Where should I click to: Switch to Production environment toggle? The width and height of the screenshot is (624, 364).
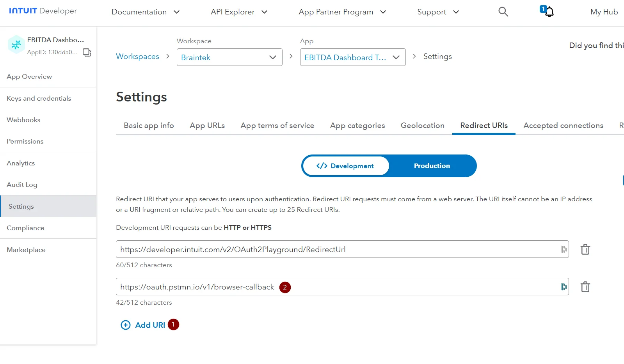(432, 166)
